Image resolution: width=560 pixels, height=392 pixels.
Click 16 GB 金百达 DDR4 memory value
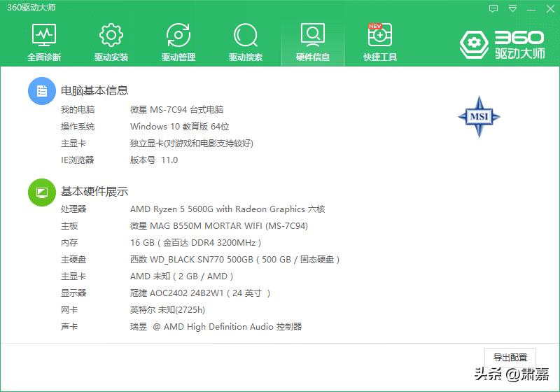tap(196, 243)
